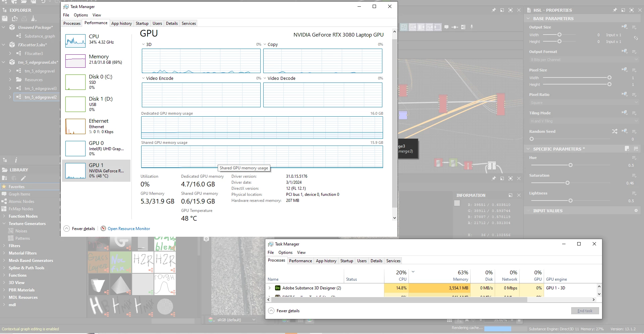Select the 'rough' curve library thumbnail

coord(165,284)
